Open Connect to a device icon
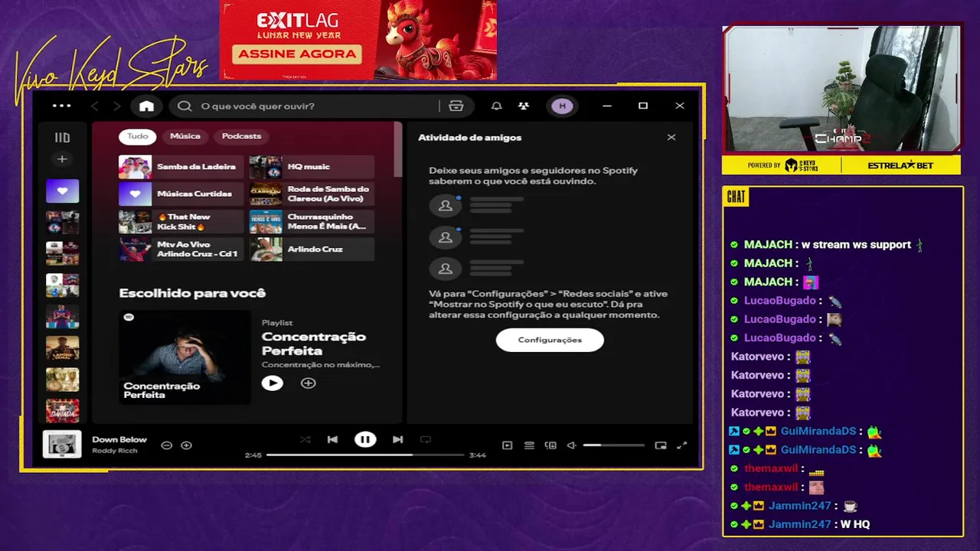This screenshot has width=980, height=551. [550, 445]
